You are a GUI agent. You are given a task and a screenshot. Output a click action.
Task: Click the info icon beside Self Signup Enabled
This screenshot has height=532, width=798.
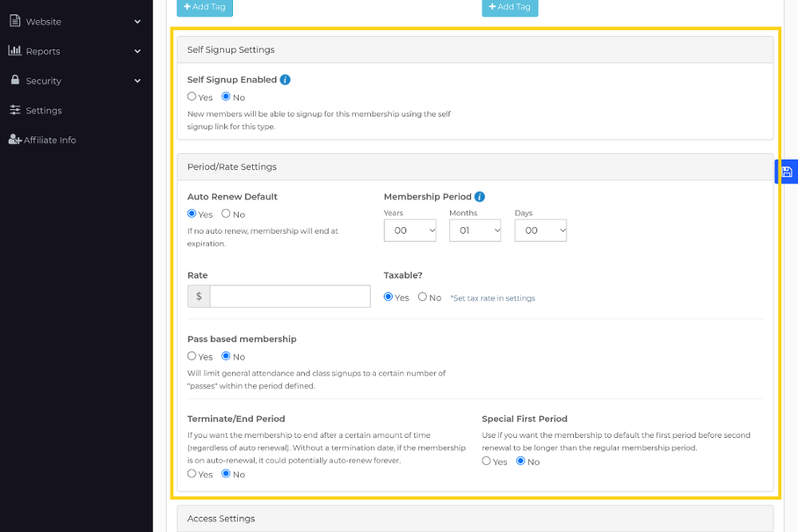tap(285, 80)
